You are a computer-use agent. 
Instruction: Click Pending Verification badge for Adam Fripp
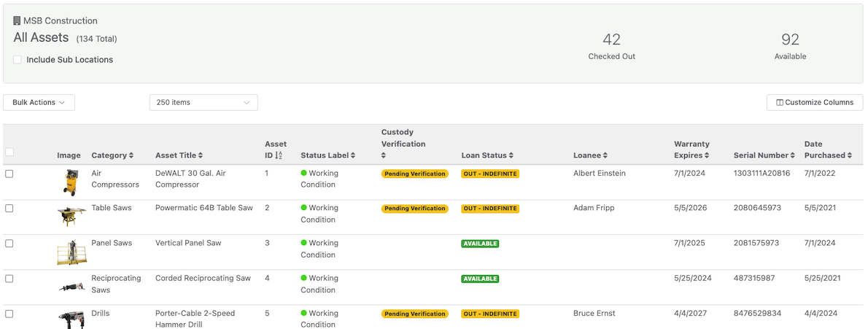(x=414, y=209)
